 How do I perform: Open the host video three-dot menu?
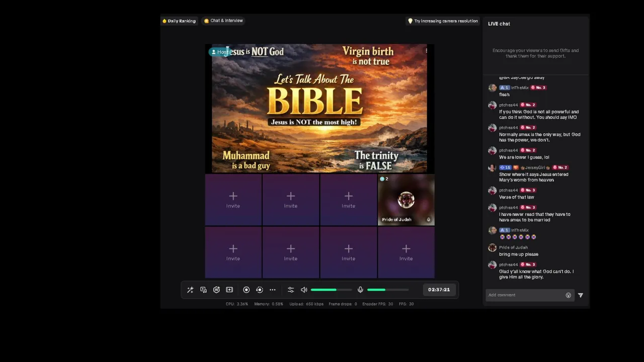coord(426,51)
